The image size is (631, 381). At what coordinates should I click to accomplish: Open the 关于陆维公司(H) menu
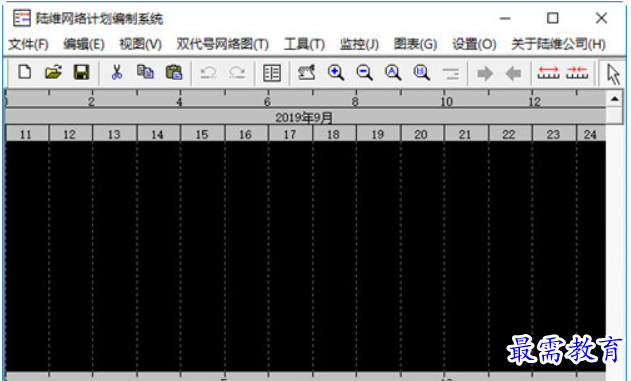tap(558, 44)
